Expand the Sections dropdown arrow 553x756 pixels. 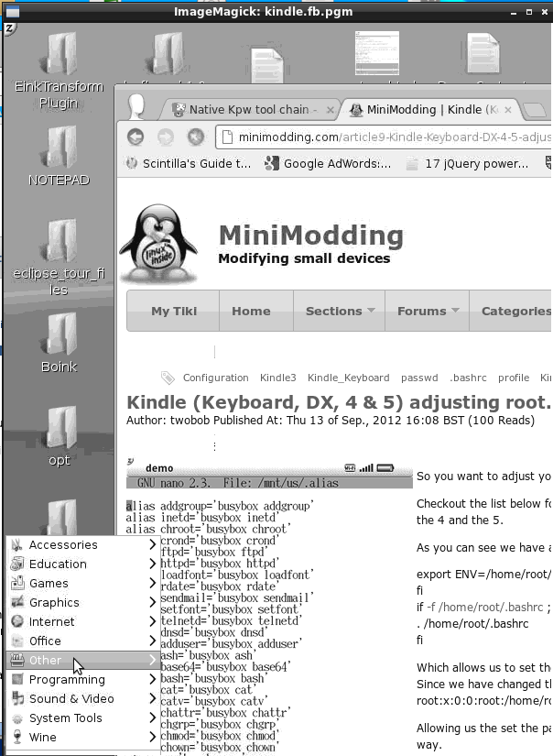[x=371, y=311]
